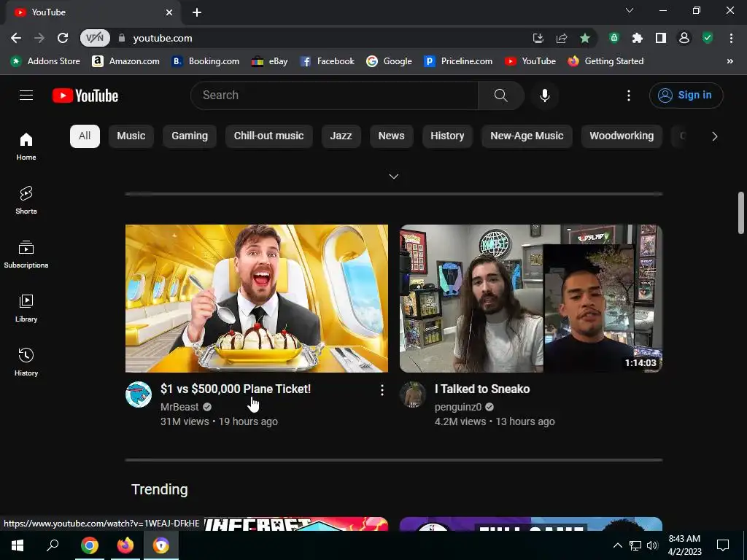747x560 pixels.
Task: Close the YouTube tab
Action: click(169, 12)
